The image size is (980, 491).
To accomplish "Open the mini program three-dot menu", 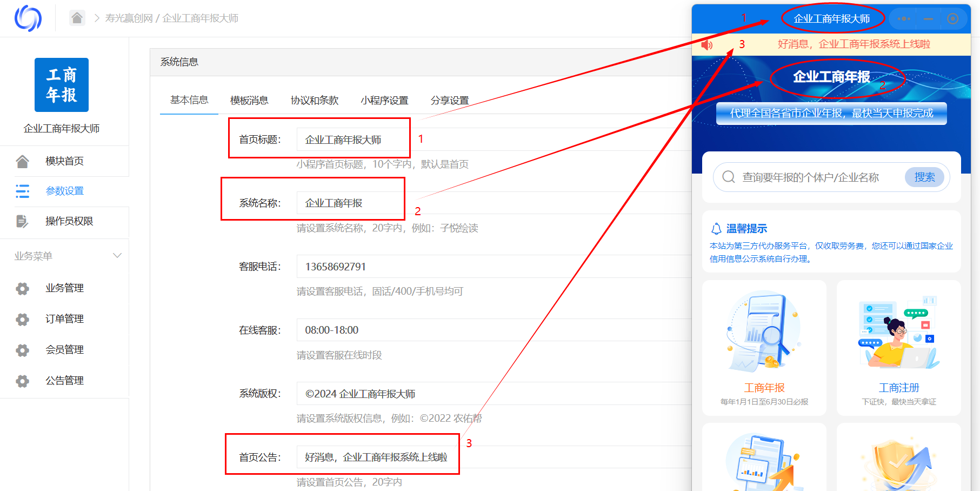I will (904, 19).
